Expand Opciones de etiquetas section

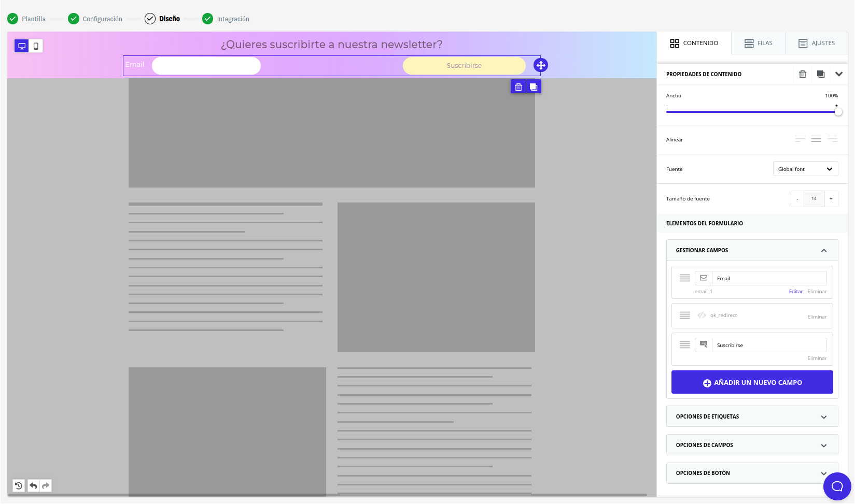pos(752,416)
